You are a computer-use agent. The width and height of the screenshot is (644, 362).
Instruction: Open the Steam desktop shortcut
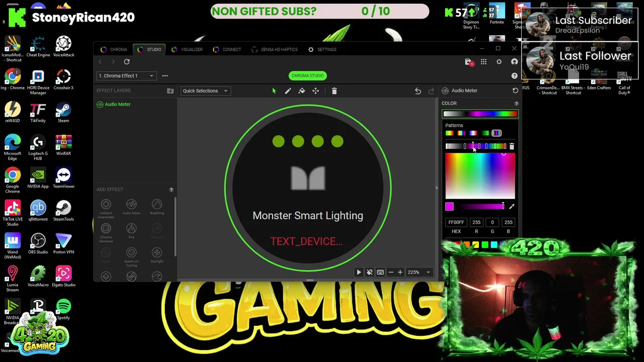(x=63, y=112)
